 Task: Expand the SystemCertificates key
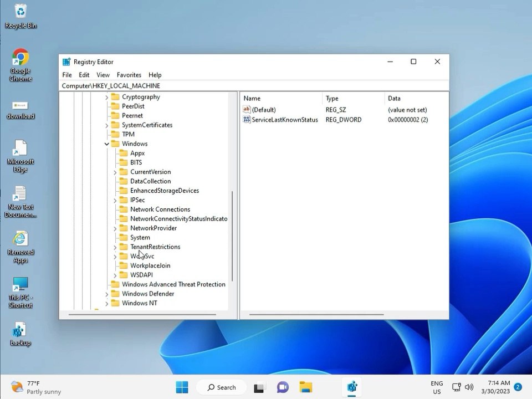point(106,126)
